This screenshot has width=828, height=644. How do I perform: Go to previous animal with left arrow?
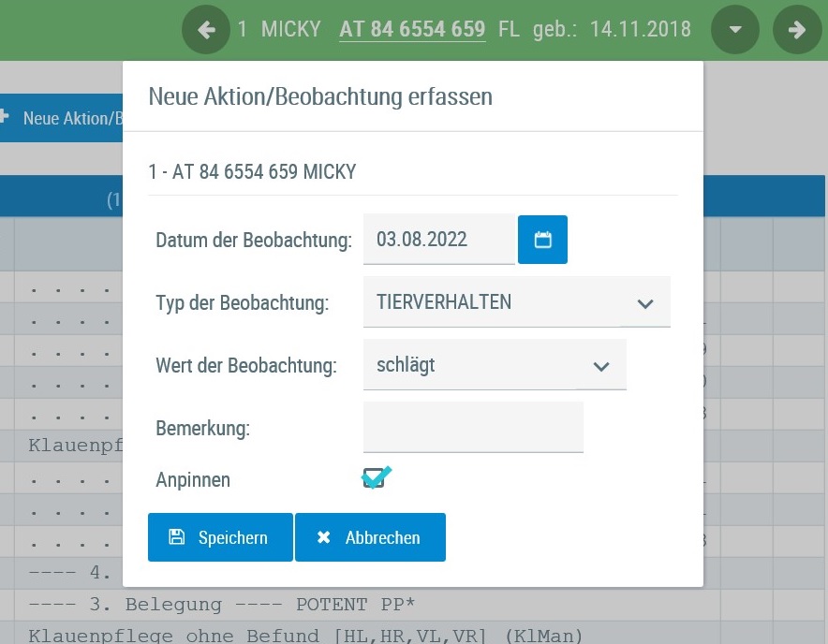206,30
